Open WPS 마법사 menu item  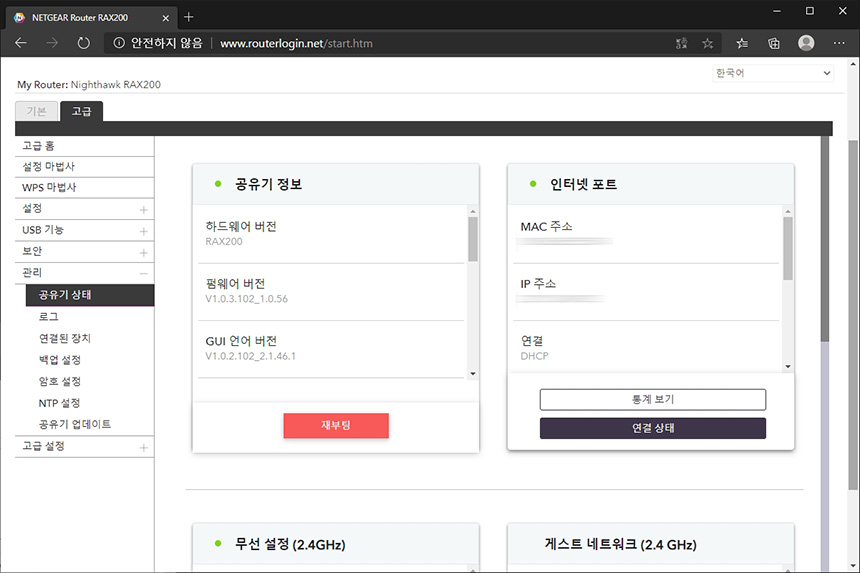pyautogui.click(x=84, y=188)
